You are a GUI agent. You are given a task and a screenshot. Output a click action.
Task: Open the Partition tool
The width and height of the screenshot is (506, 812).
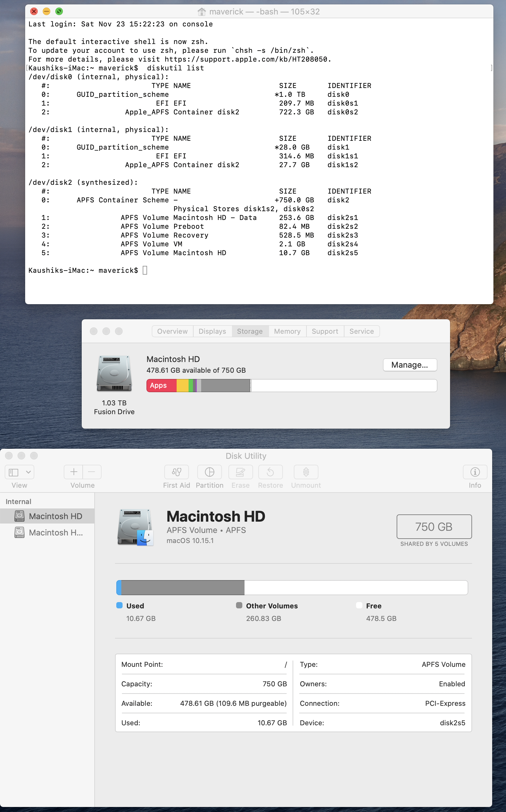210,472
